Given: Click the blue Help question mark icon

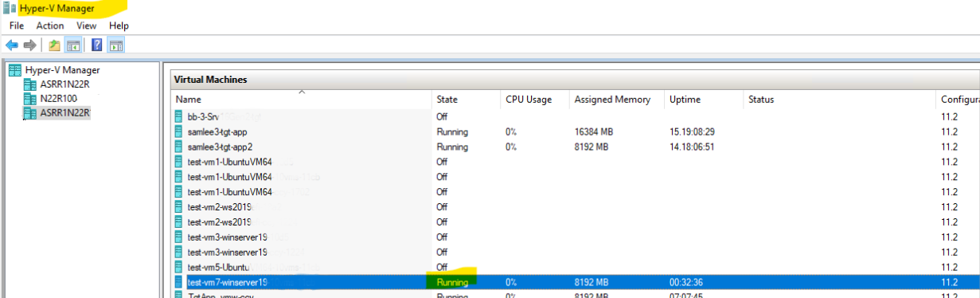Looking at the screenshot, I should 97,45.
